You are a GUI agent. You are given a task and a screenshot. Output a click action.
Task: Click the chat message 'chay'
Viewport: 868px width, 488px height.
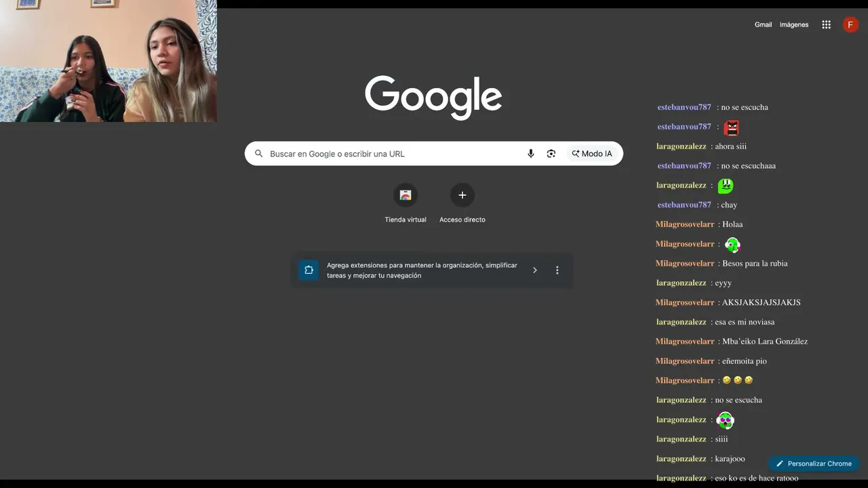coord(729,205)
